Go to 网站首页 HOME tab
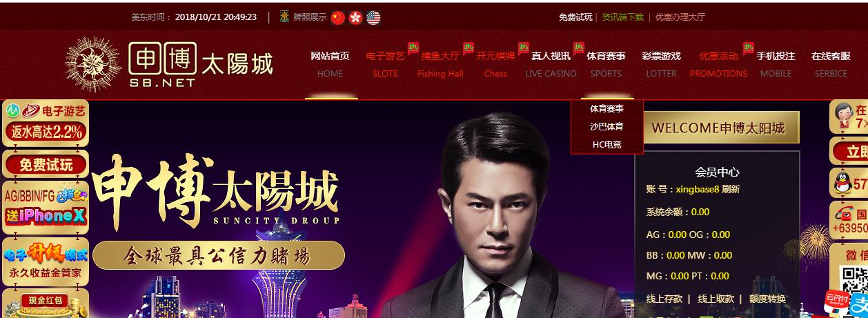 (x=330, y=64)
